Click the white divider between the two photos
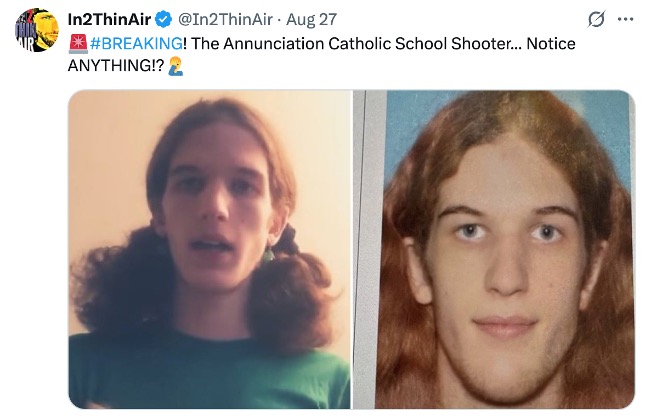 tap(352, 249)
